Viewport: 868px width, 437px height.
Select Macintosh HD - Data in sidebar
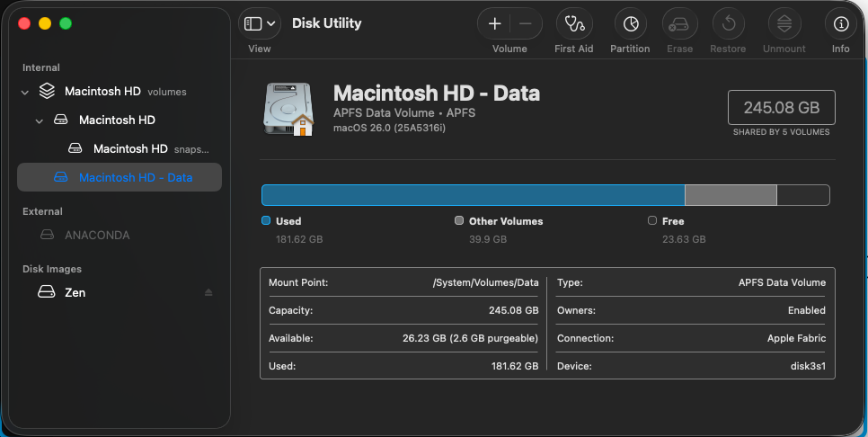[135, 177]
